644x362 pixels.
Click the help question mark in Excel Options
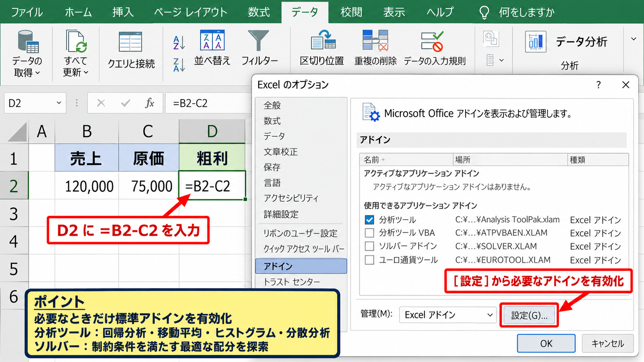599,85
